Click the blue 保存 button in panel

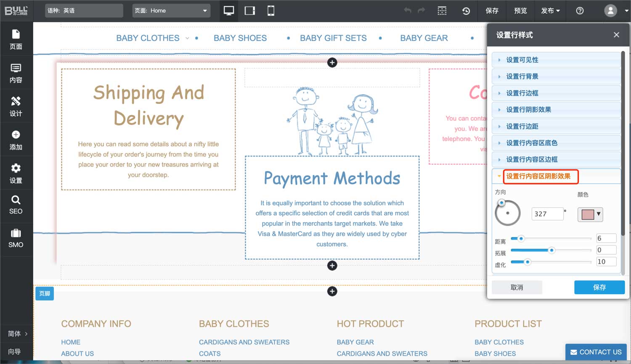pos(599,288)
